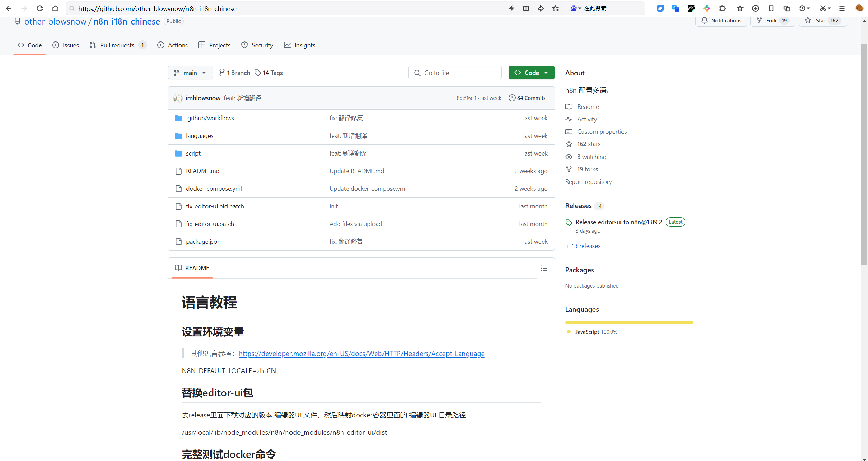Switch to the Issues tab
This screenshot has width=868, height=461.
(x=65, y=45)
